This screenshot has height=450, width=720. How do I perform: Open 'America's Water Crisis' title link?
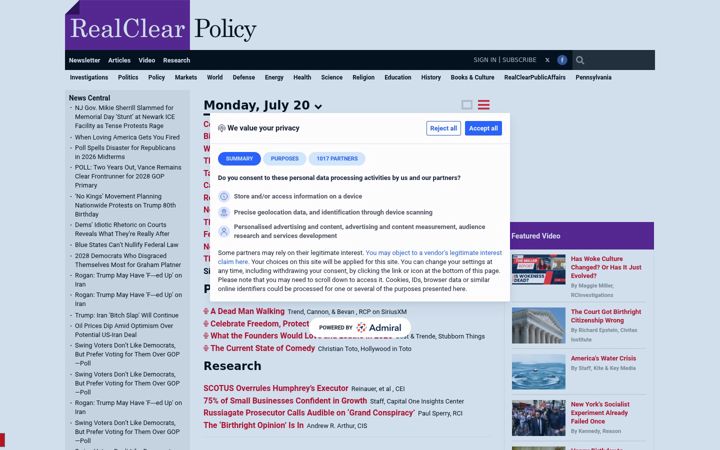click(x=603, y=358)
